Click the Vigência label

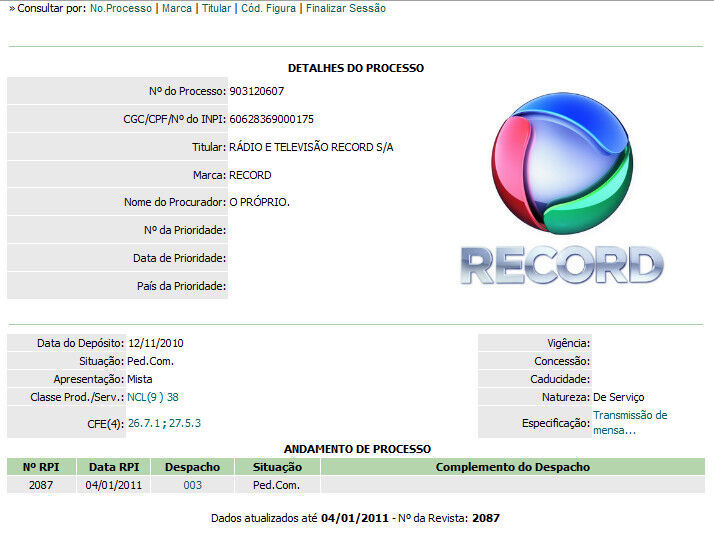(568, 343)
